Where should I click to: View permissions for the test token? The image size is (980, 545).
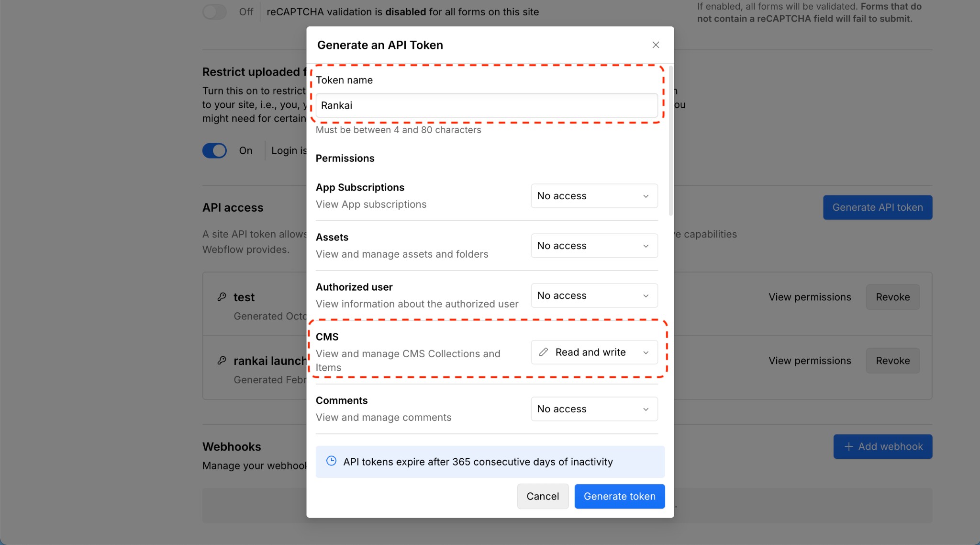pos(810,297)
